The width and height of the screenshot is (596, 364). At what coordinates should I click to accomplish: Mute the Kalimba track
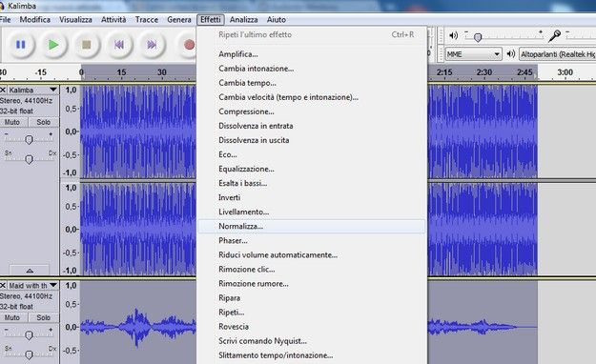[x=12, y=122]
